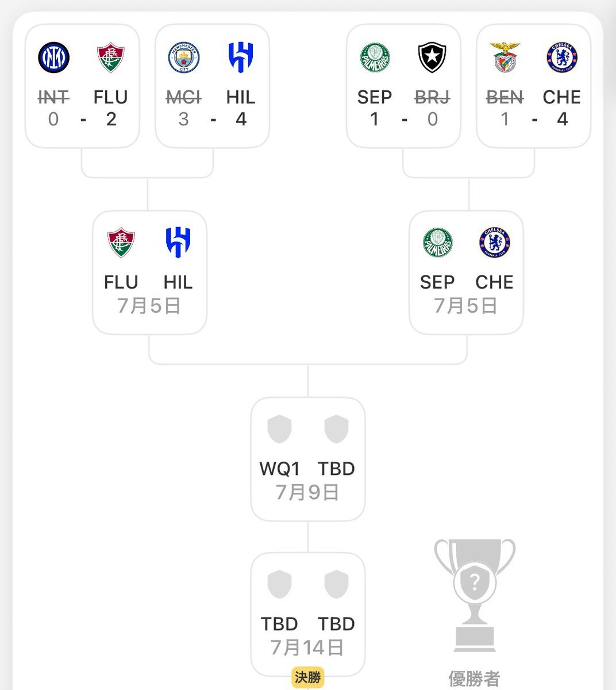
Task: Tap the grey trophy champion icon
Action: [474, 595]
